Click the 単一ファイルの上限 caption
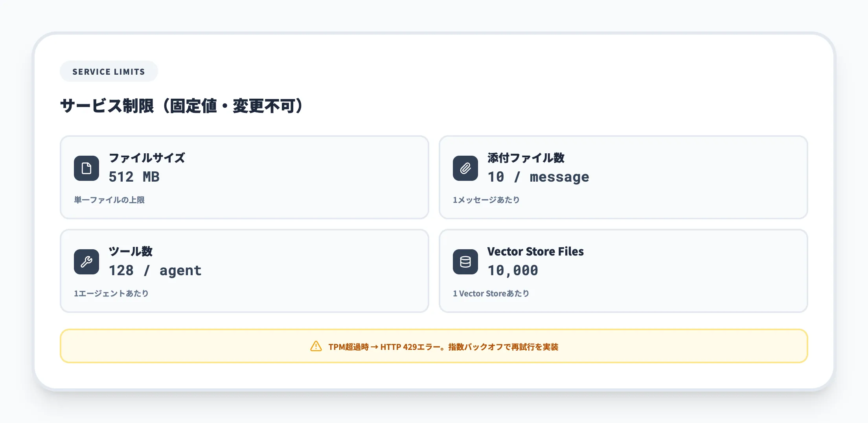The height and width of the screenshot is (423, 868). click(109, 200)
